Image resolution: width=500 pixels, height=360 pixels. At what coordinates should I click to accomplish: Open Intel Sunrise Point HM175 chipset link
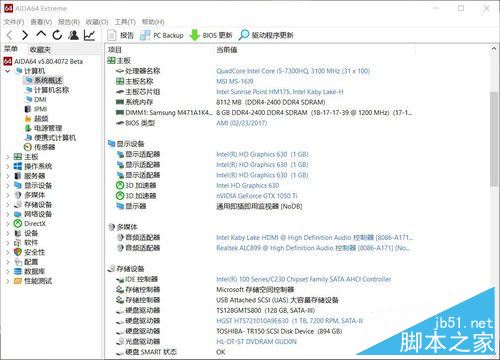point(280,92)
